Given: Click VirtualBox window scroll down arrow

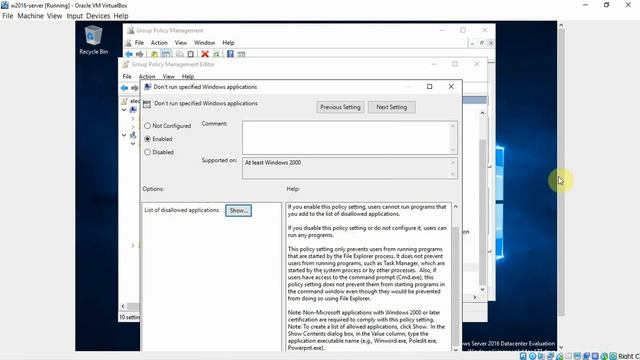Looking at the screenshot, I should coord(561,347).
